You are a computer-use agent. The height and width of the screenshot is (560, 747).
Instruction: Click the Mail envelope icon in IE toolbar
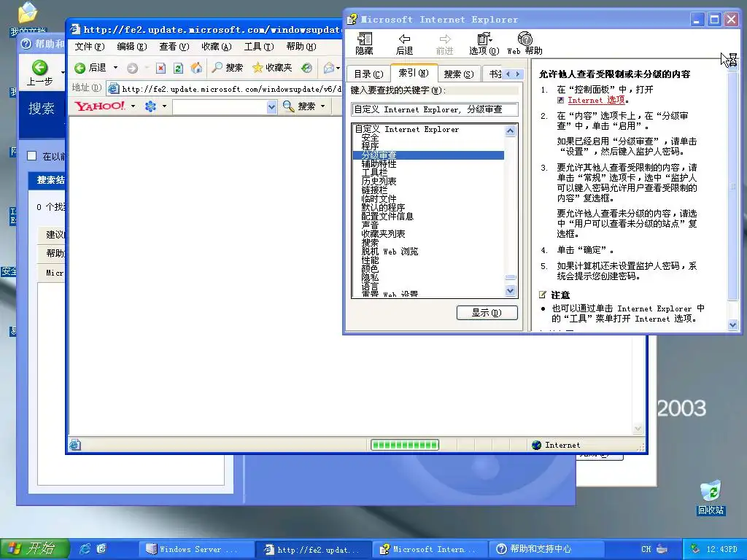329,68
